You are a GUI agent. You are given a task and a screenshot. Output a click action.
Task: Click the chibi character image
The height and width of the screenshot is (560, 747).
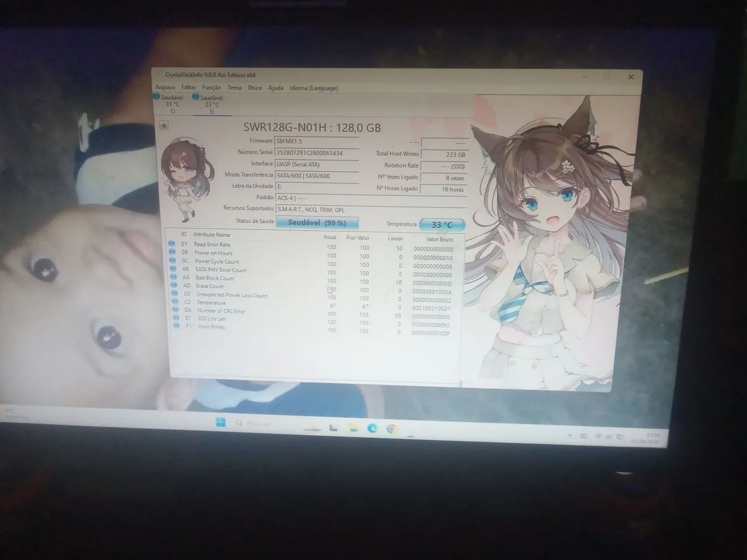click(x=187, y=178)
